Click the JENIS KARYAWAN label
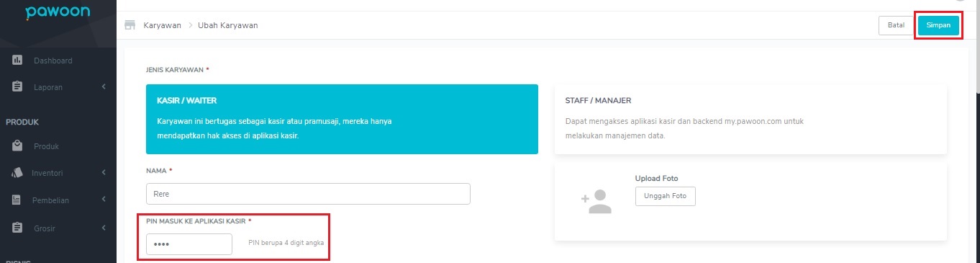This screenshot has height=263, width=980. pos(175,70)
